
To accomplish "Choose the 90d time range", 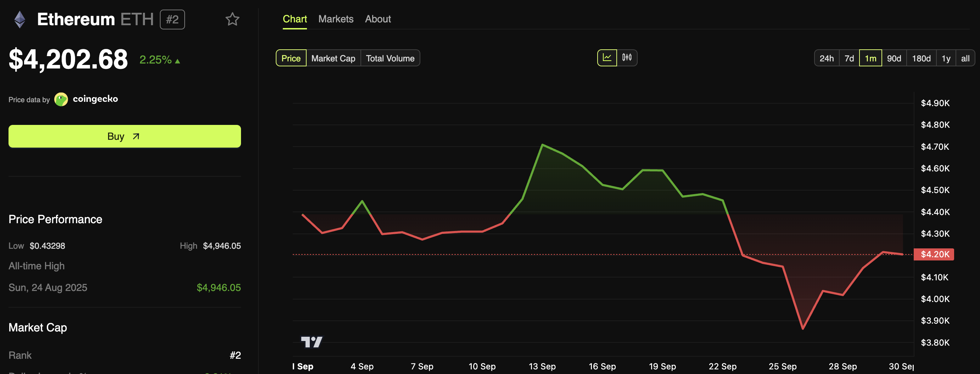I will [894, 58].
